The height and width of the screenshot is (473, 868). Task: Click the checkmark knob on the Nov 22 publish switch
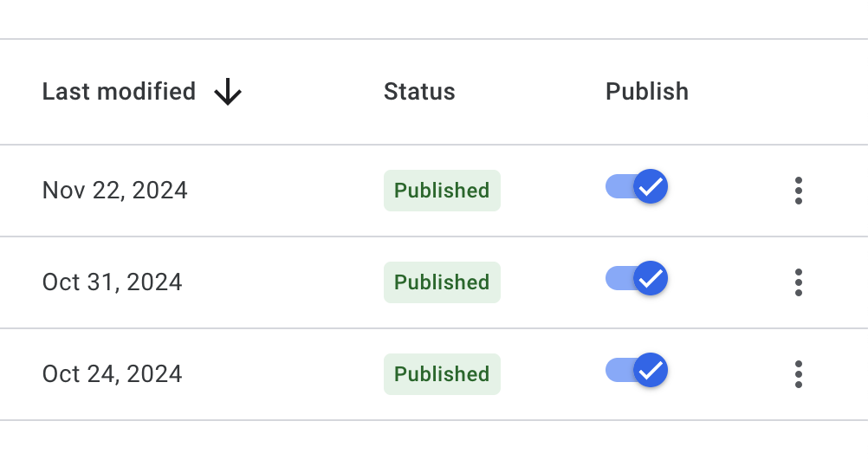[x=651, y=186]
